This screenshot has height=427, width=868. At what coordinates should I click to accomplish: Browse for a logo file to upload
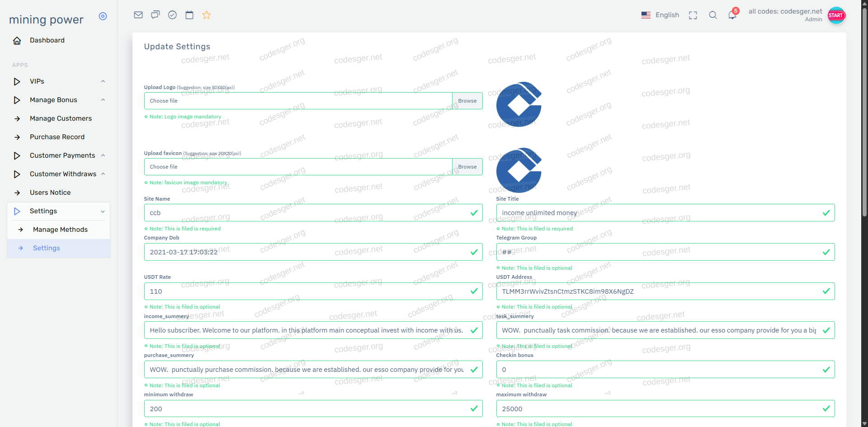pos(467,101)
